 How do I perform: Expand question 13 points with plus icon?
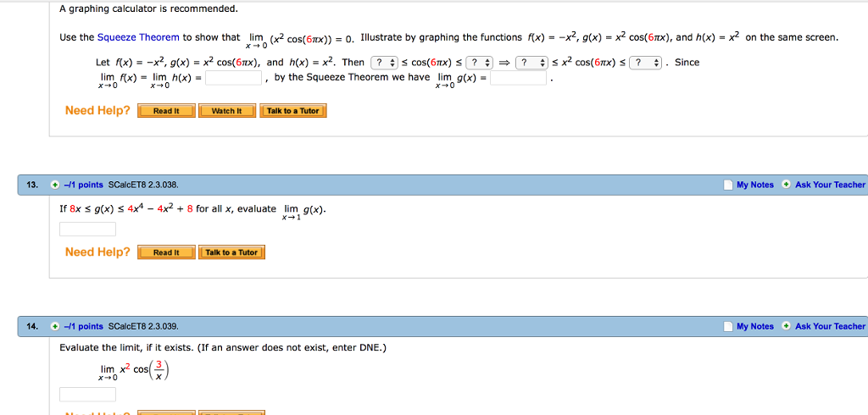tap(55, 185)
